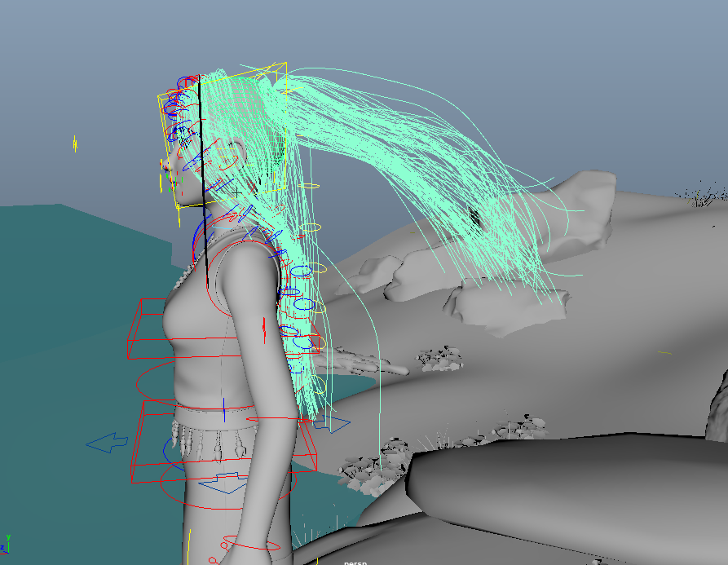
Task: Select the small yellow locator left of the head
Action: pos(75,144)
